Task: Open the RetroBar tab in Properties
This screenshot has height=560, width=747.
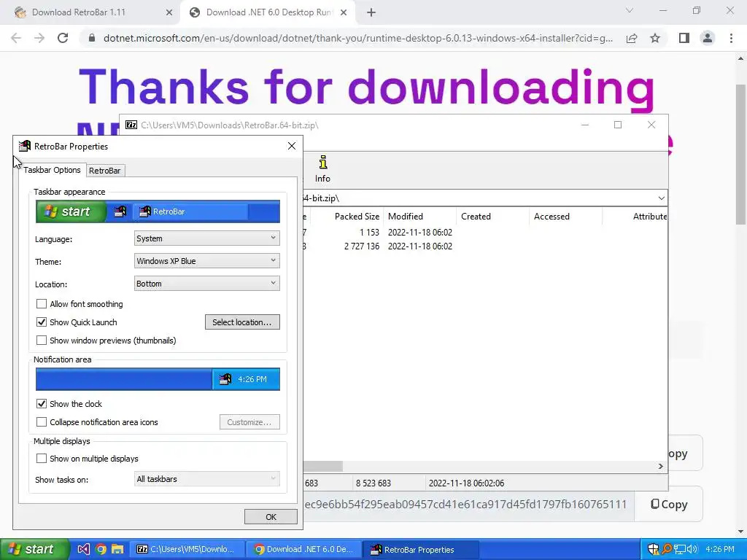Action: click(105, 171)
